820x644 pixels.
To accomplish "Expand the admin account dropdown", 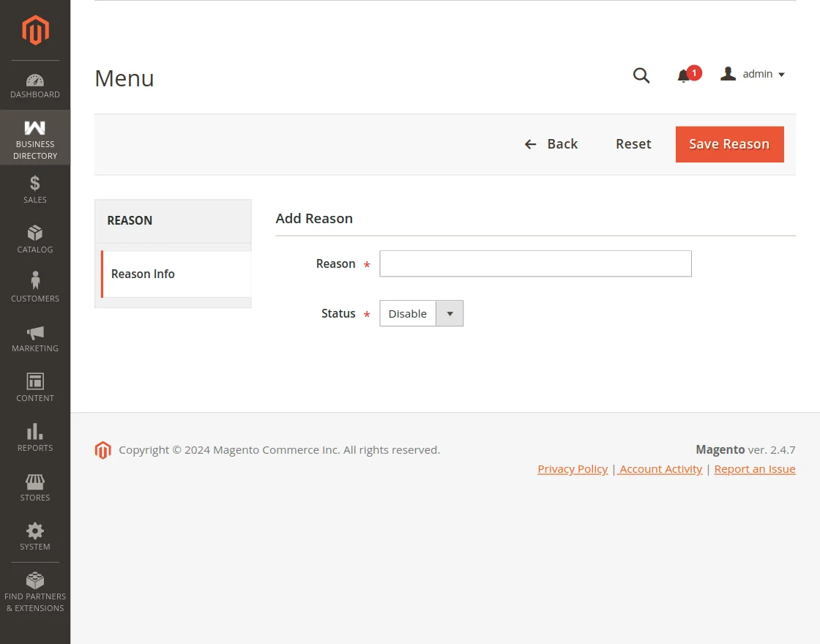I will [753, 74].
